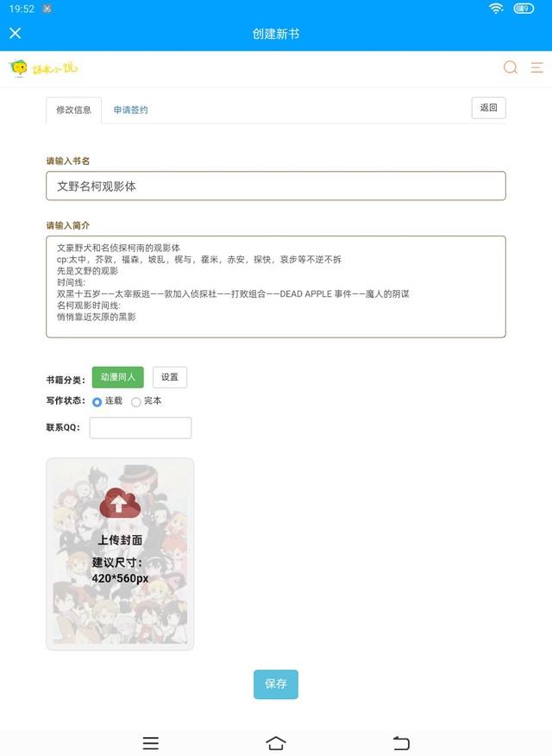Screen dimensions: 552x756
Task: Focus the book title input field
Action: (276, 186)
